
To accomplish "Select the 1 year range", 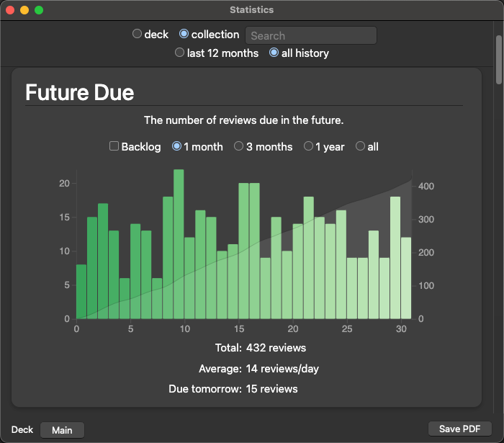I will pyautogui.click(x=308, y=146).
